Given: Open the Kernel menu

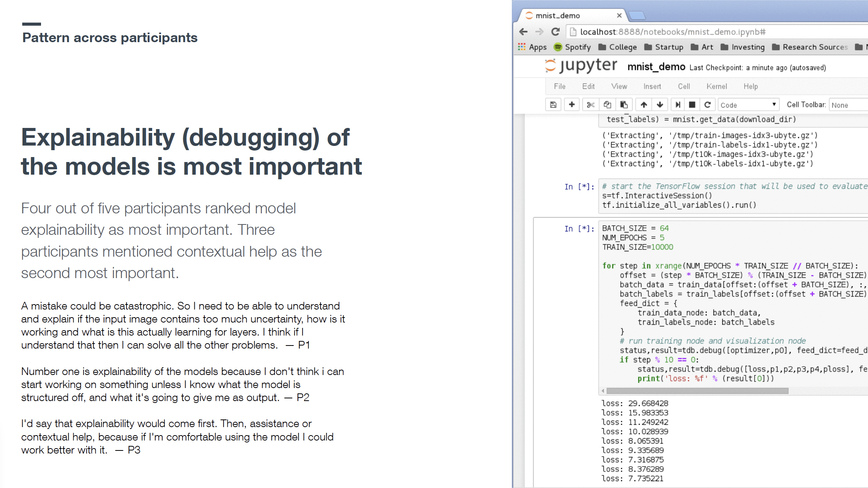Looking at the screenshot, I should coord(717,87).
